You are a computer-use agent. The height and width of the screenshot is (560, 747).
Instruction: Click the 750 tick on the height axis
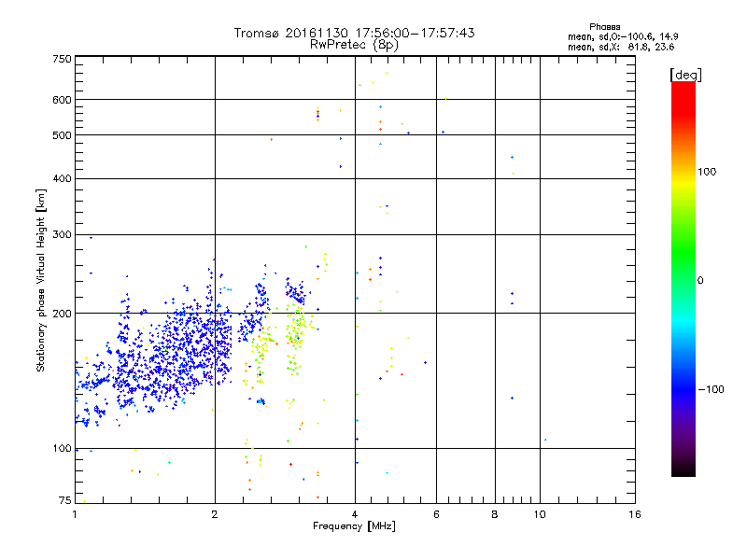[62, 58]
